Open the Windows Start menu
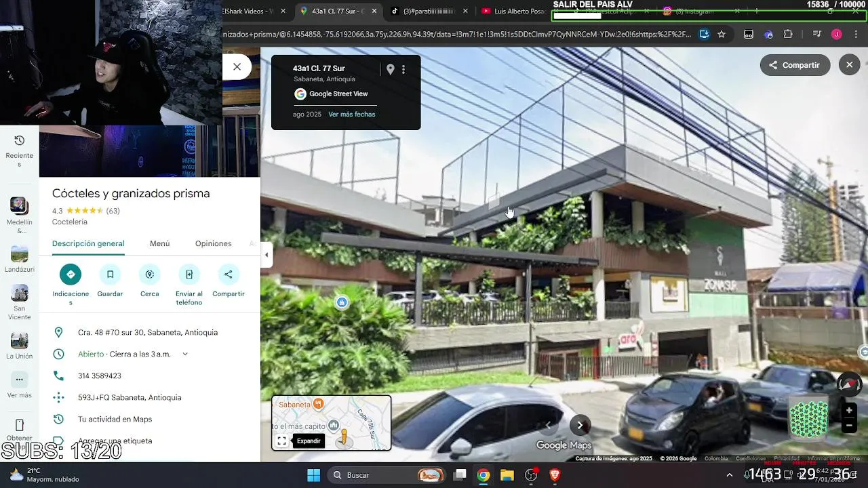Screen dimensions: 868x488 click(313, 475)
